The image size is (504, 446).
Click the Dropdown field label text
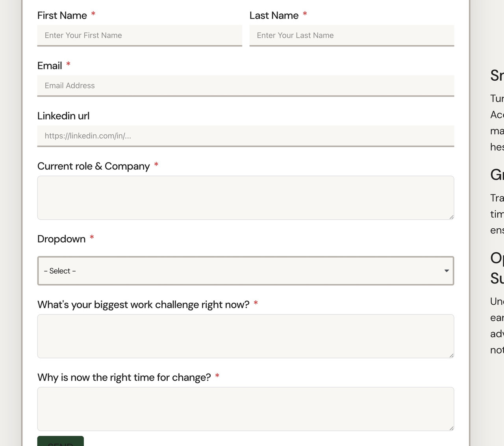click(x=61, y=239)
